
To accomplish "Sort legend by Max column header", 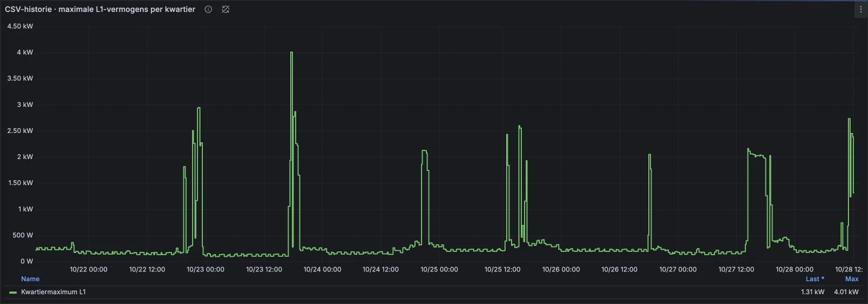I will coord(852,279).
